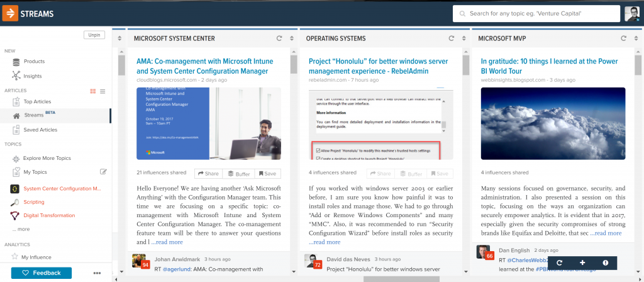
Task: Expand '... more' topics
Action: [21, 229]
